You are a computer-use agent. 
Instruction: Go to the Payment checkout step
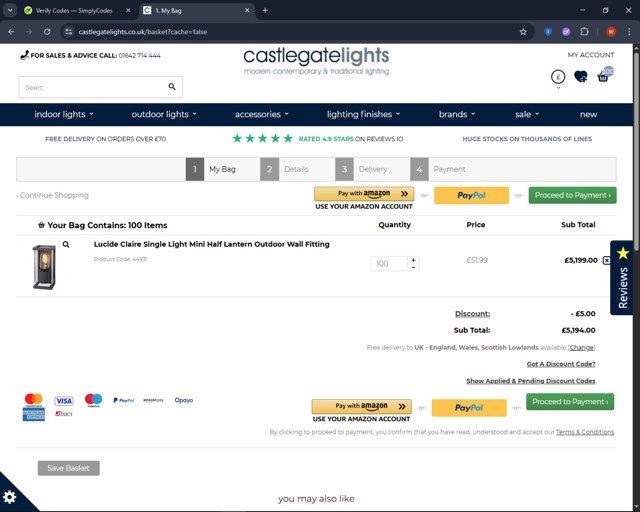(440, 169)
